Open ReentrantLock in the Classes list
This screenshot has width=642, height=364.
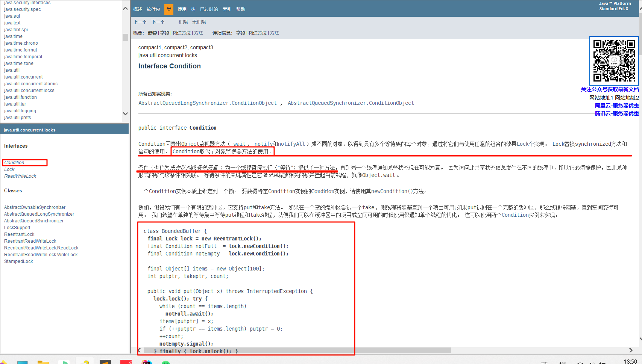(x=19, y=234)
